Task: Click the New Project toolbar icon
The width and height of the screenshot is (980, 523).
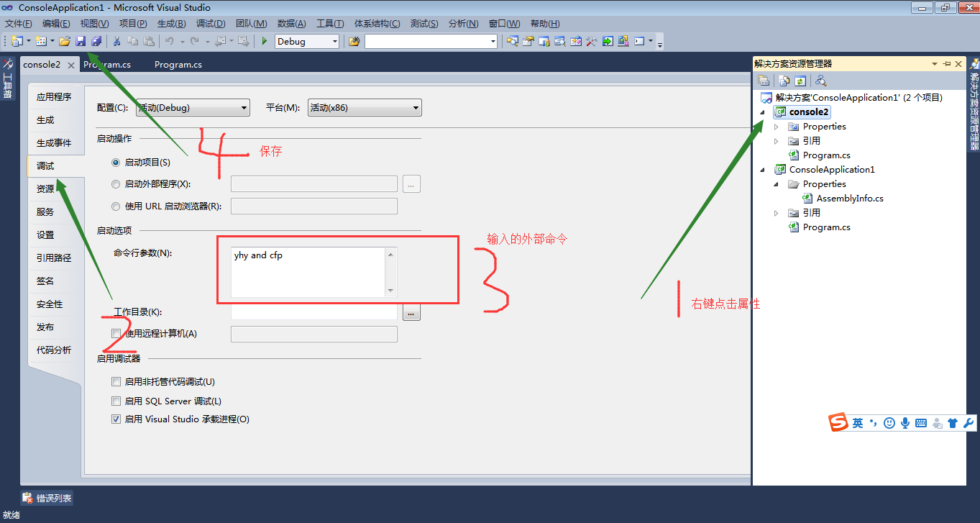Action: coord(17,42)
